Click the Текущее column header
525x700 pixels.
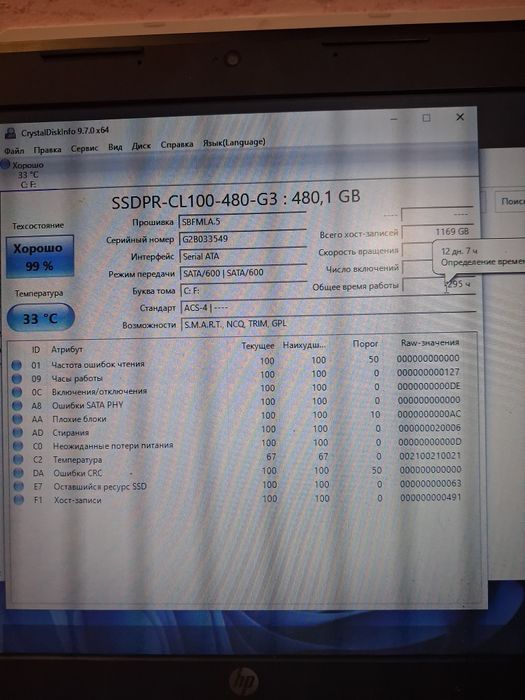pos(258,346)
